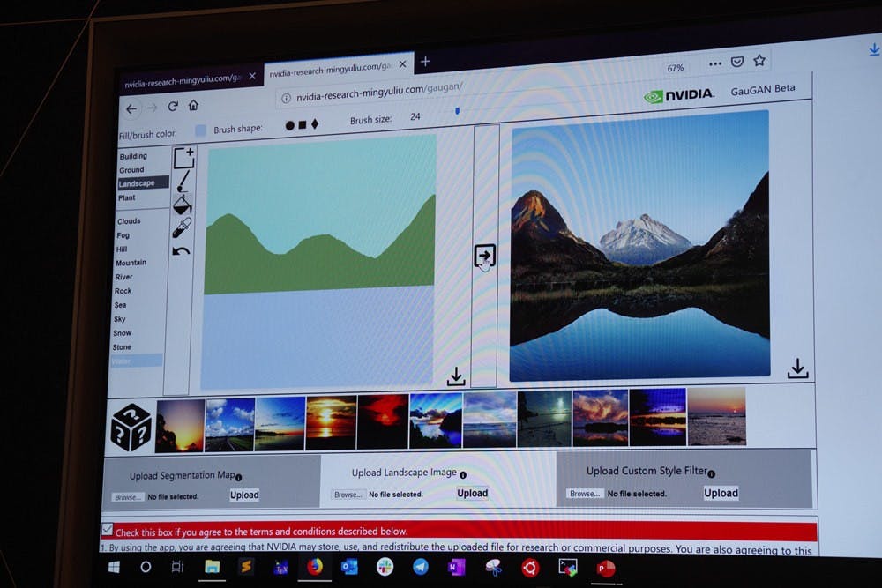Select the Landscape category
The width and height of the screenshot is (882, 588).
point(143,183)
